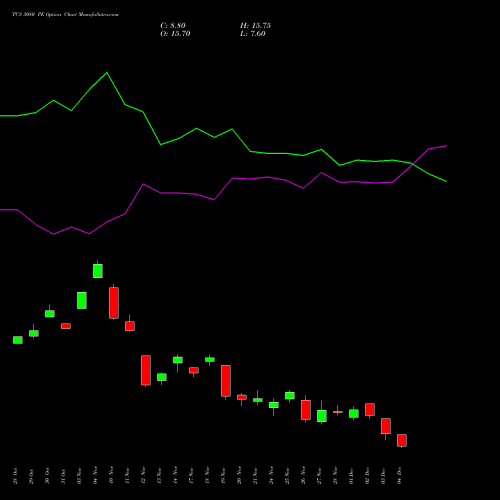
Task: Select the low value L: 7.60
Action: (253, 34)
